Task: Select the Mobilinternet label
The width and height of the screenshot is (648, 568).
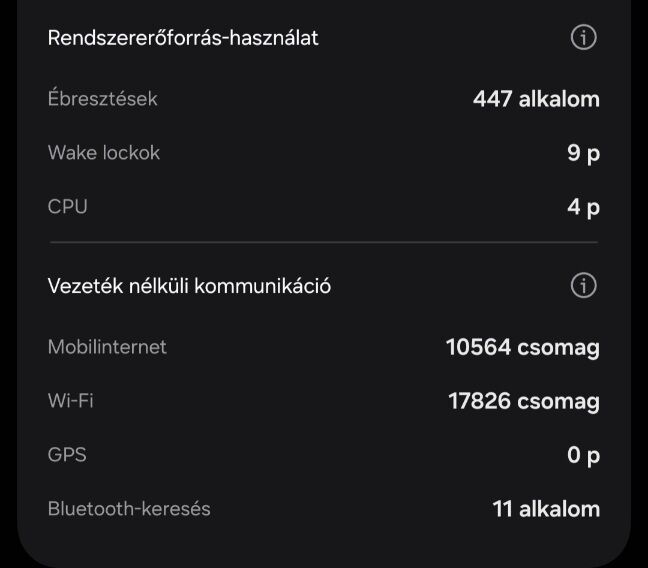Action: click(107, 347)
